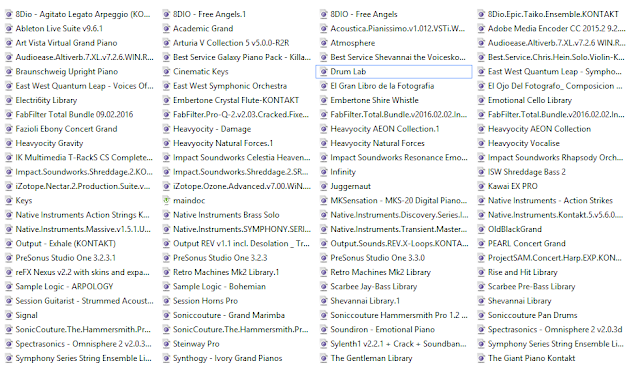Viewport: 640px width, 376px height.
Task: Click the icon beside PEARL Concert Grand
Action: 481,243
